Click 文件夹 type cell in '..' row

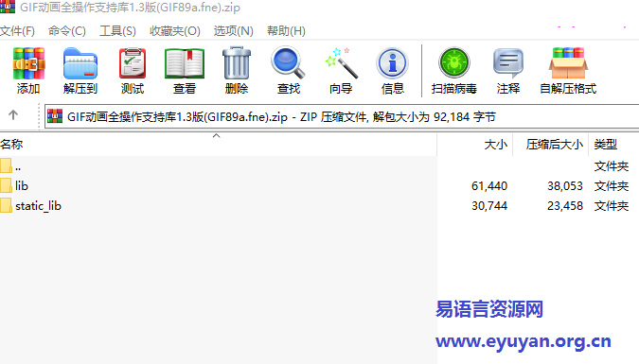(x=612, y=166)
